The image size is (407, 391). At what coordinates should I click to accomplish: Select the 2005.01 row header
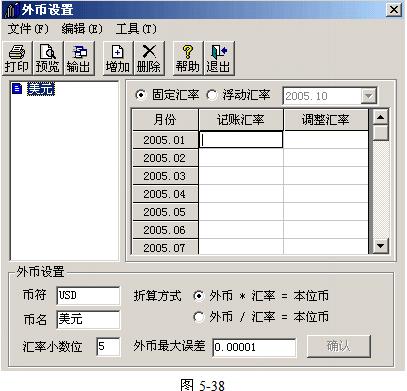click(165, 140)
